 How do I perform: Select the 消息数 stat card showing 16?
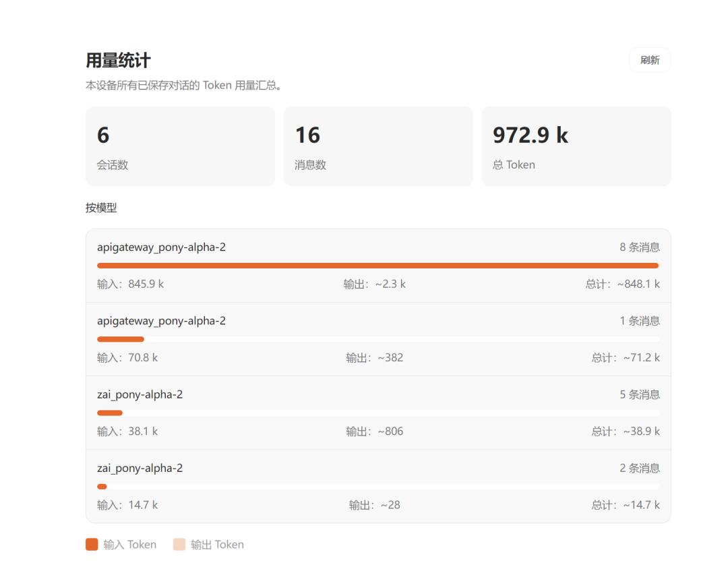[x=378, y=146]
